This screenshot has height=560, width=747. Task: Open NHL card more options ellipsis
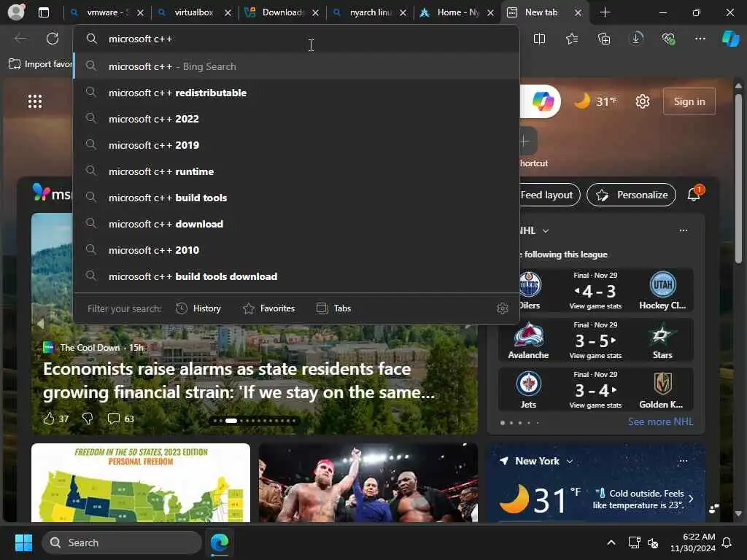683,230
